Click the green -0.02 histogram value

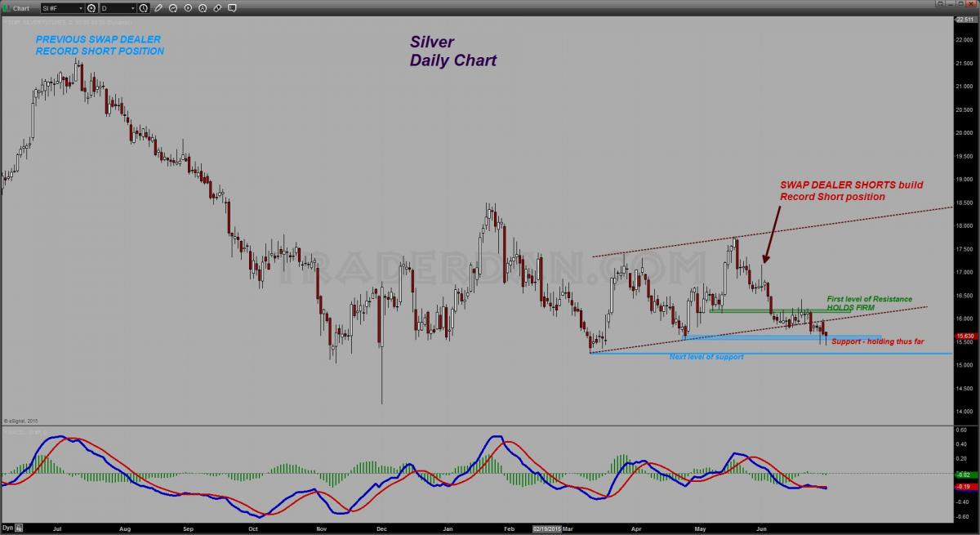(x=964, y=474)
